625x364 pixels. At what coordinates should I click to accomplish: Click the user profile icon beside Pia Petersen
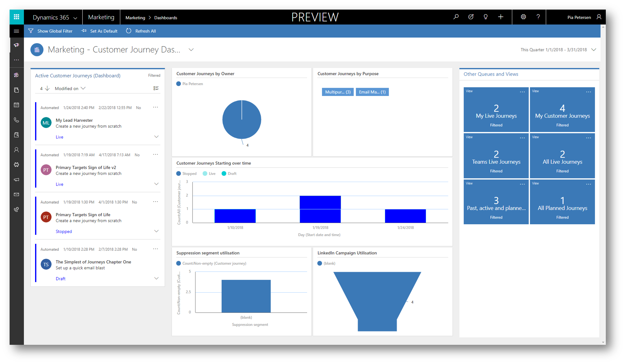click(x=599, y=17)
